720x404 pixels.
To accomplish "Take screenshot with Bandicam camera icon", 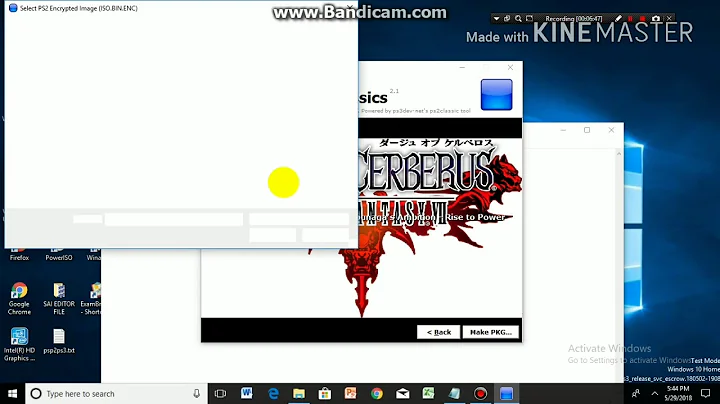I will (x=656, y=18).
